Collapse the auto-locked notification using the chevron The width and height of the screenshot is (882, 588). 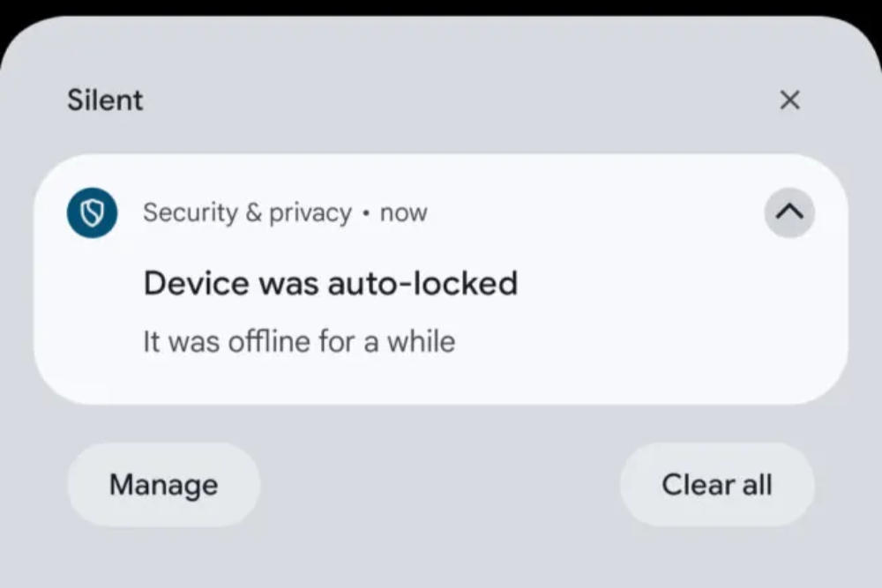coord(789,212)
